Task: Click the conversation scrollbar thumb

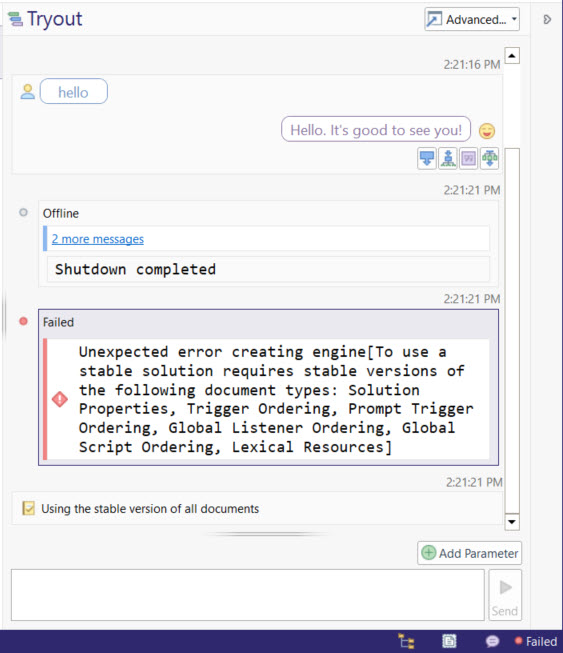Action: [x=512, y=330]
